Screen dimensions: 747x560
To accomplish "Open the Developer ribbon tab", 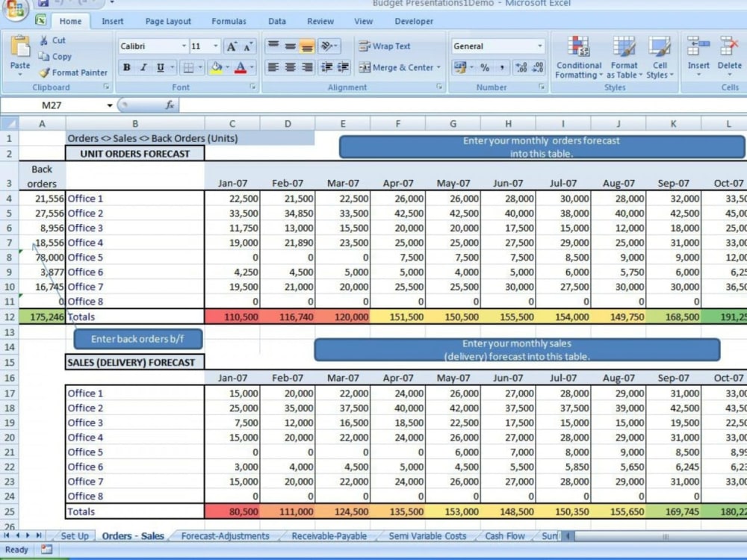I will [414, 22].
